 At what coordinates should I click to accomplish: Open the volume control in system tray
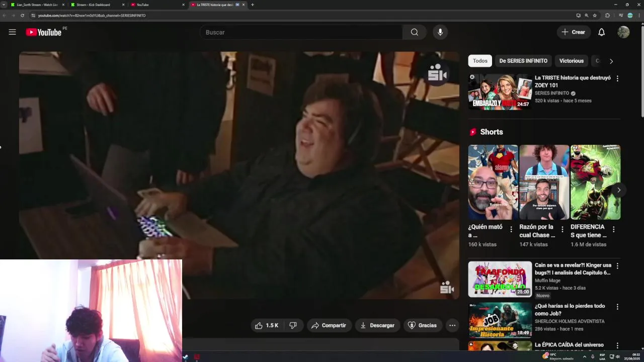618,356
